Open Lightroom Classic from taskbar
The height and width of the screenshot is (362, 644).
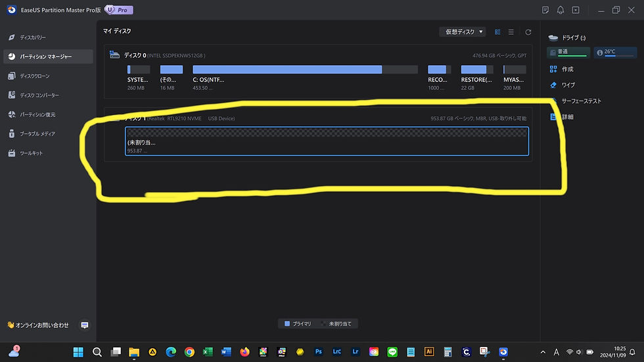(336, 351)
